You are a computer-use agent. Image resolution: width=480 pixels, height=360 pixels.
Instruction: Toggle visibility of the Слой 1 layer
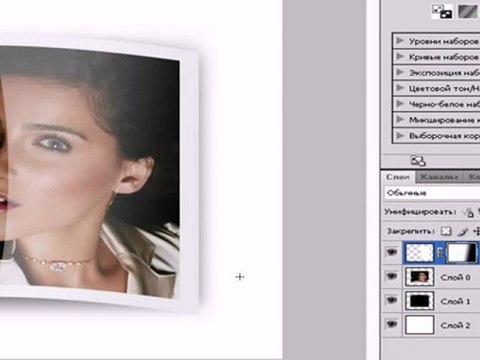point(392,300)
